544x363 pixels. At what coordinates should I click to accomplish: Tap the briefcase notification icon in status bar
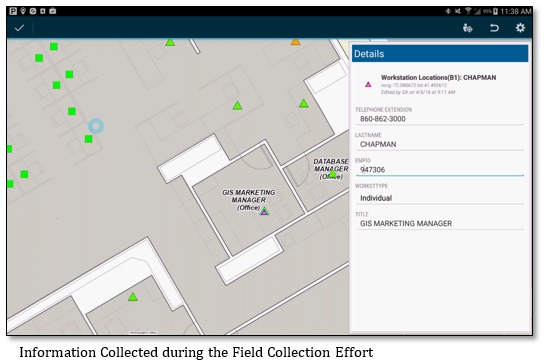tap(53, 11)
